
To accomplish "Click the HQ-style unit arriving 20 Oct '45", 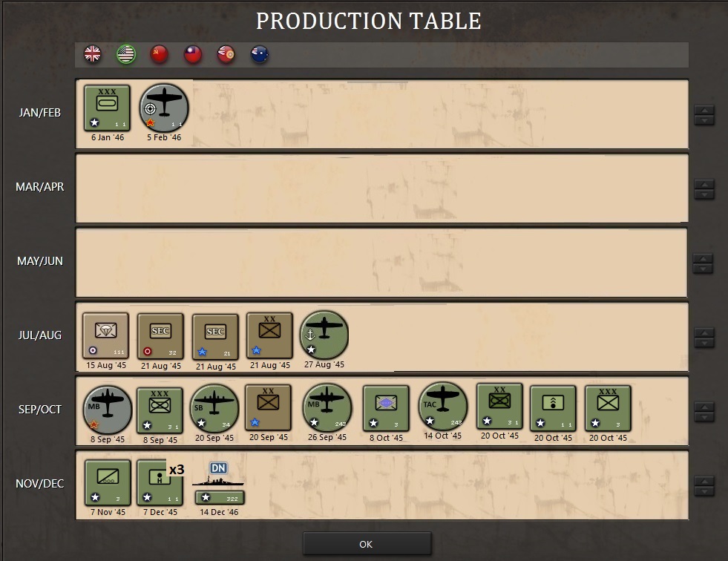I will 553,408.
